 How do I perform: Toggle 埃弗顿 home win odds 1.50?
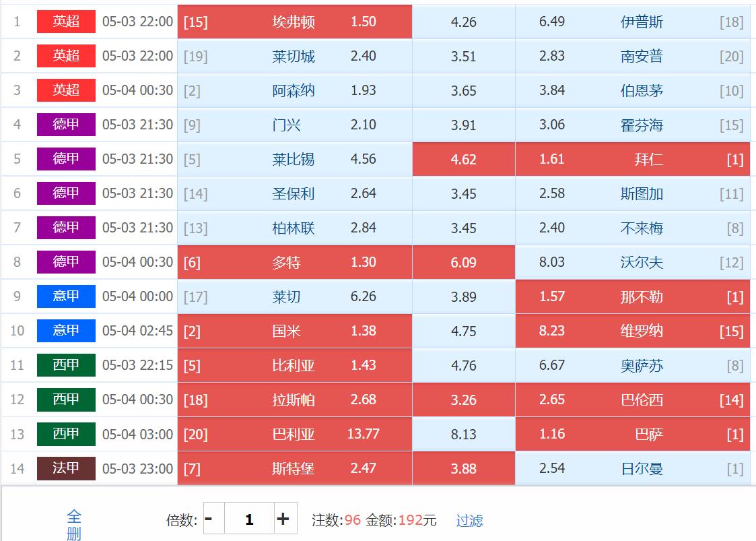(x=295, y=22)
